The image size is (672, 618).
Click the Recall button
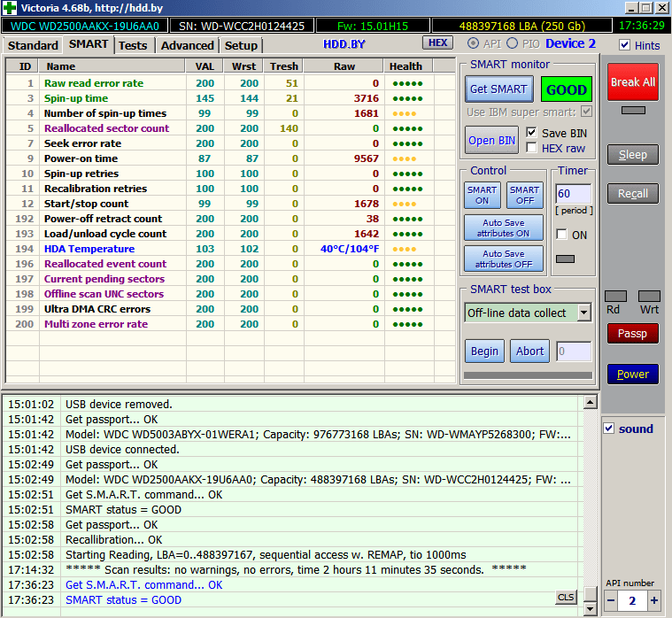pyautogui.click(x=633, y=194)
